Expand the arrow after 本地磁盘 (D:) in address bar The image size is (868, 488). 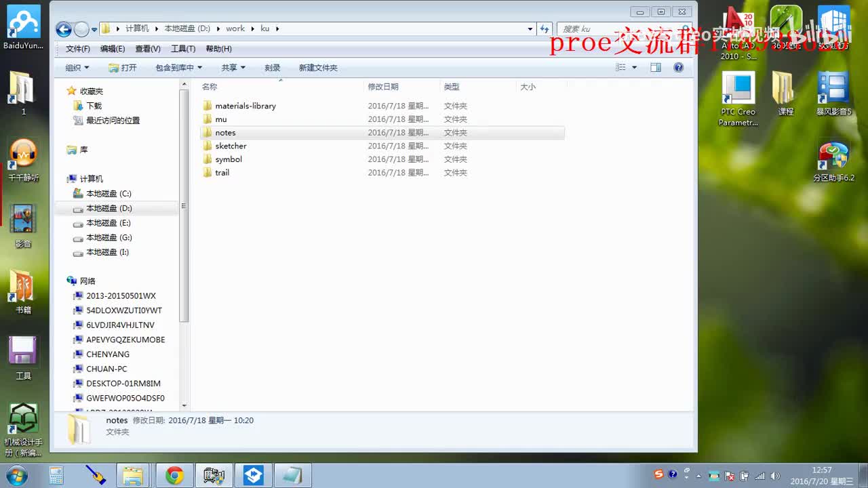click(218, 29)
